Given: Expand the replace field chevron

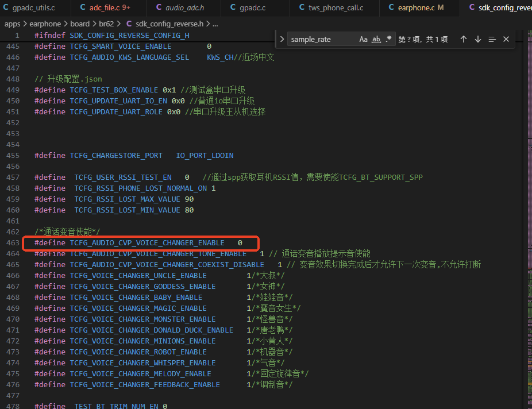Looking at the screenshot, I should click(282, 39).
